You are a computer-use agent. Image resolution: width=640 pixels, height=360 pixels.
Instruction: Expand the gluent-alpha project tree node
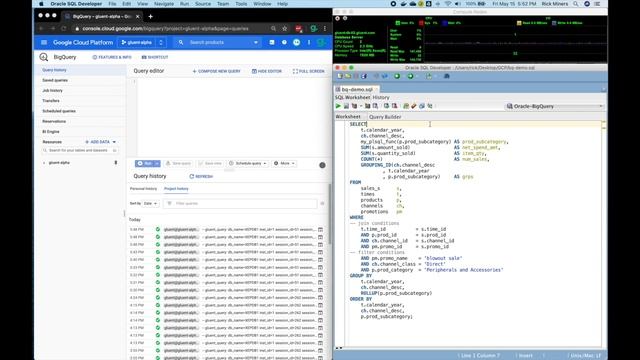44,162
